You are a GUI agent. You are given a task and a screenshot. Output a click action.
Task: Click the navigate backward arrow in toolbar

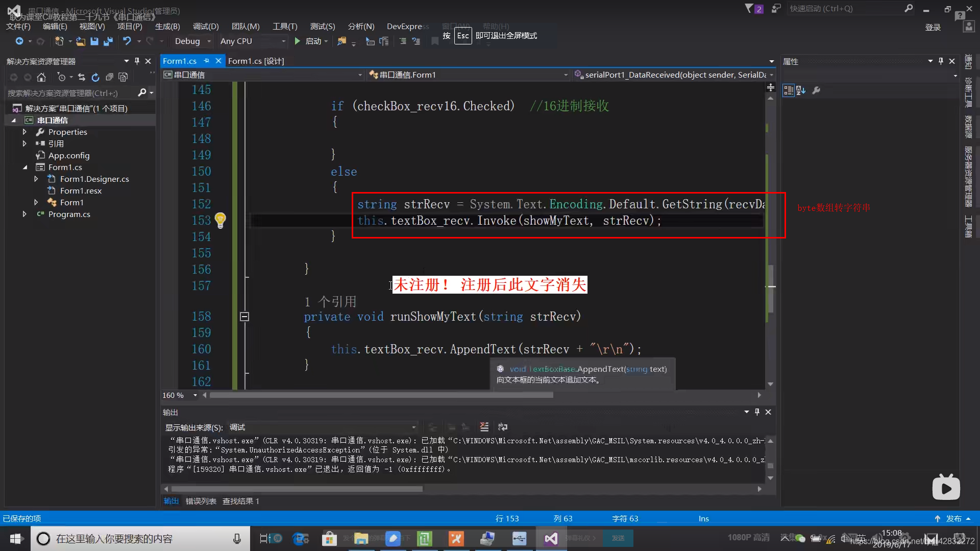[19, 41]
